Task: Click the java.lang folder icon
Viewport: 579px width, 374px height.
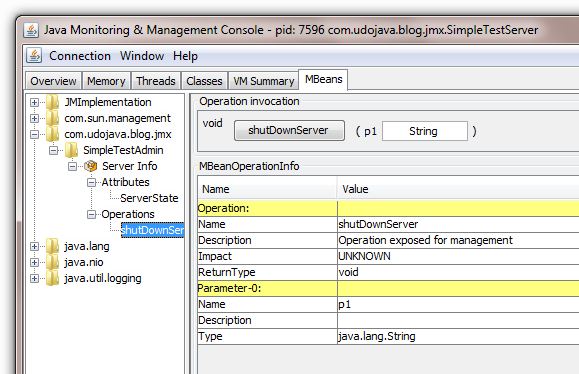Action: coord(52,246)
